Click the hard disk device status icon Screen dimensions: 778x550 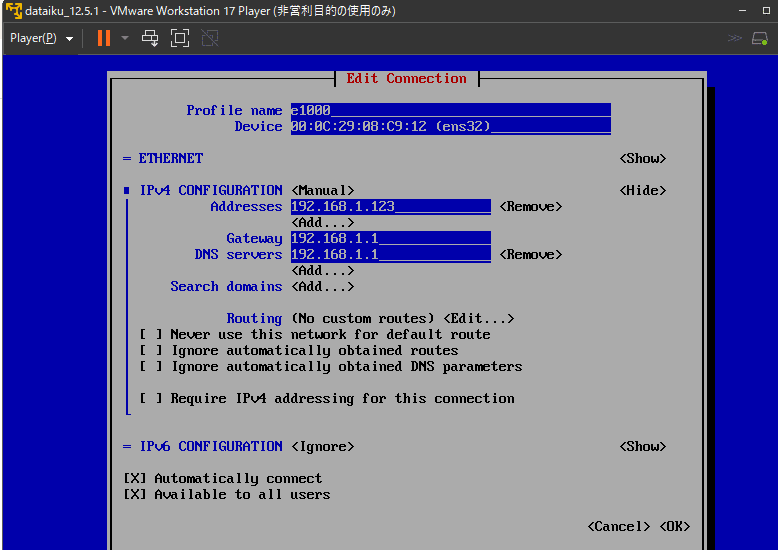click(x=760, y=38)
